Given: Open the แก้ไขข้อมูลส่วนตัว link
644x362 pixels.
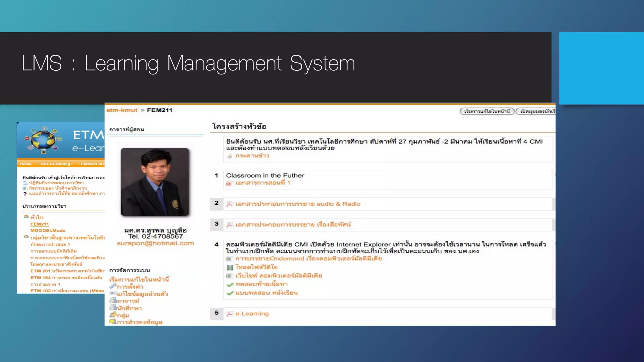Looking at the screenshot, I should [x=142, y=294].
